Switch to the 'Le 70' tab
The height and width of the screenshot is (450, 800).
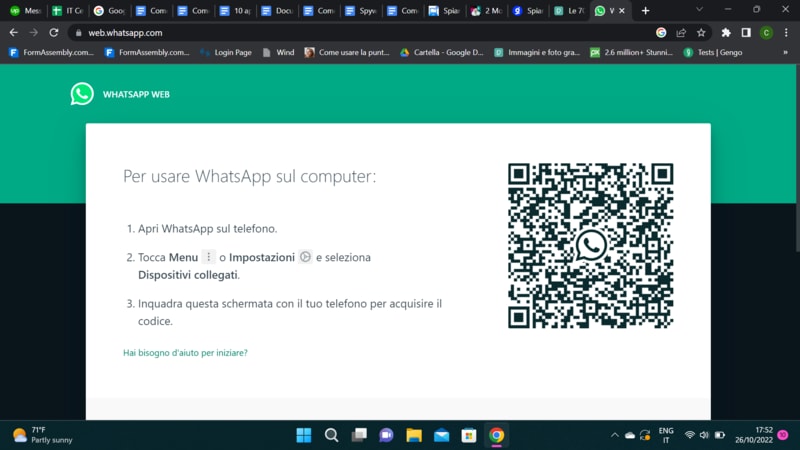(573, 10)
